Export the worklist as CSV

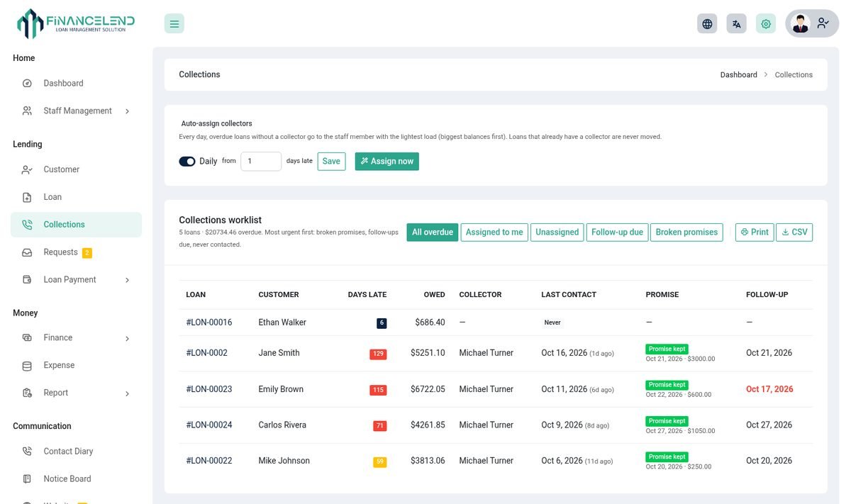(795, 233)
